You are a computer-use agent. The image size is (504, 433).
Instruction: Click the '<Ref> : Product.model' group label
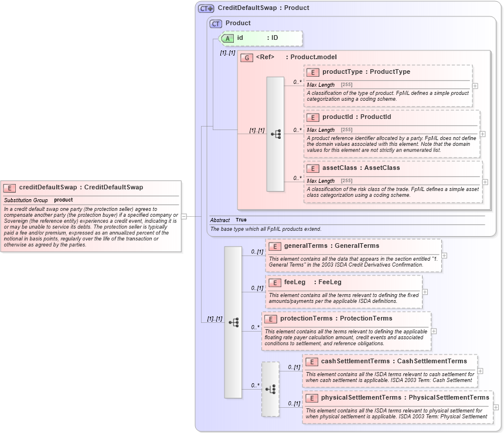click(x=297, y=57)
